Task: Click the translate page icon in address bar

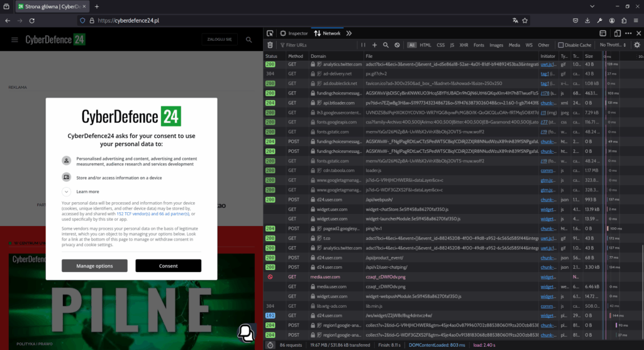Action: [515, 21]
